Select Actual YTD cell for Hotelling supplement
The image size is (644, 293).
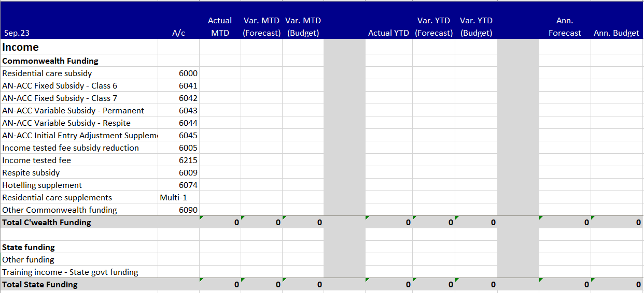point(389,185)
